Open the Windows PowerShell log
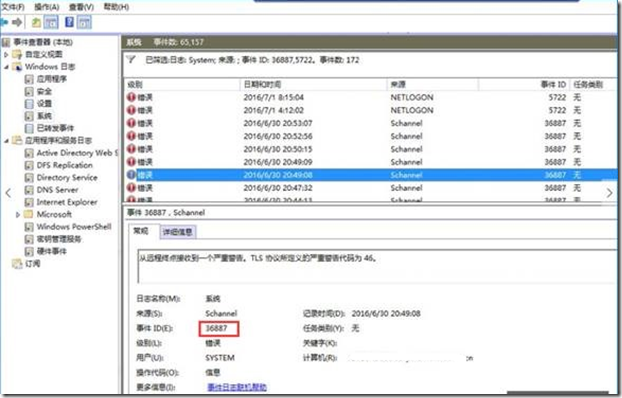 [74, 227]
